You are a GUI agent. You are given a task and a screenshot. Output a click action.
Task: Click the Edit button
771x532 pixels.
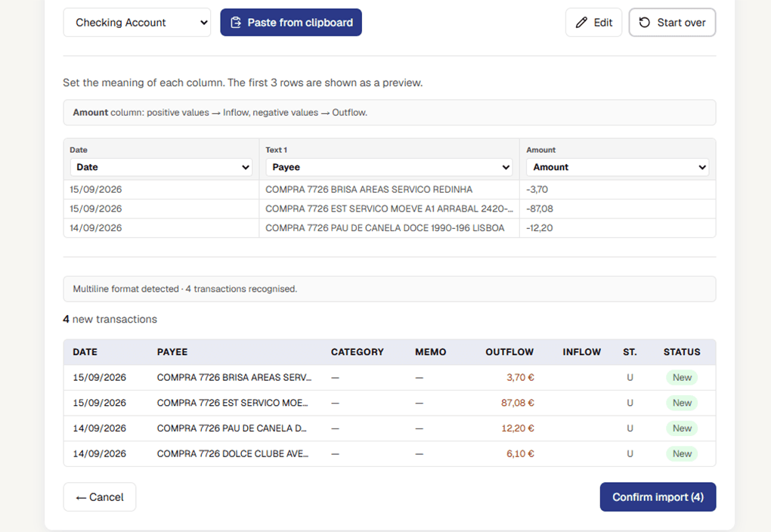pos(593,23)
